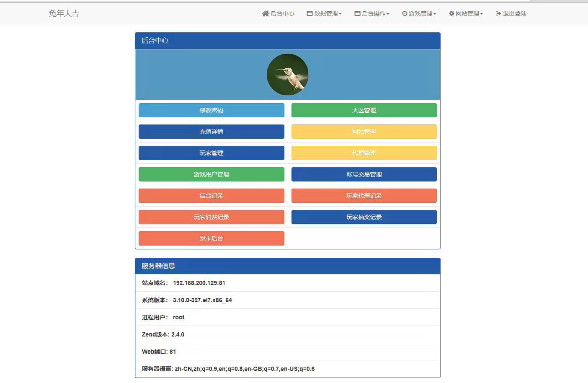Click the yellow 代理管理 button

click(364, 153)
